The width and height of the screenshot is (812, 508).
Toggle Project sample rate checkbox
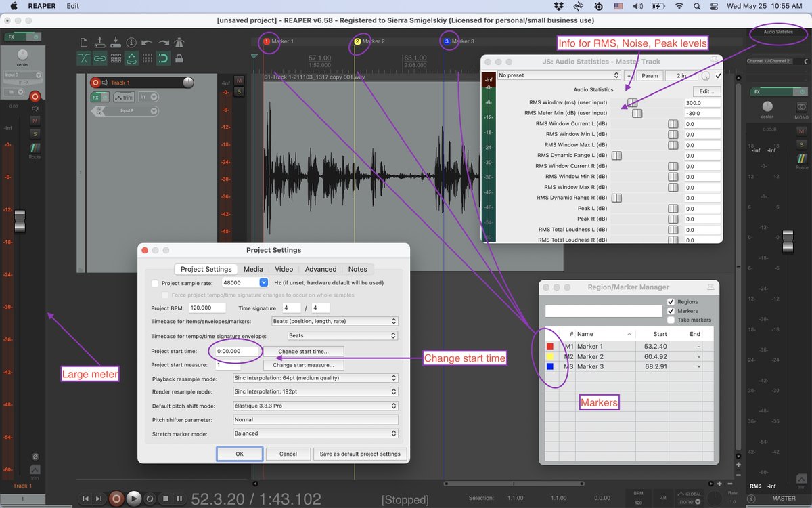155,283
